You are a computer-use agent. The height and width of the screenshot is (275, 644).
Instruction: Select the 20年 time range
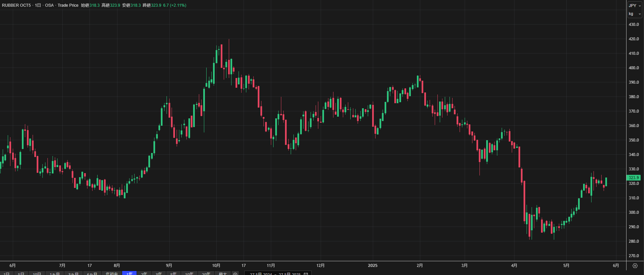click(206, 274)
